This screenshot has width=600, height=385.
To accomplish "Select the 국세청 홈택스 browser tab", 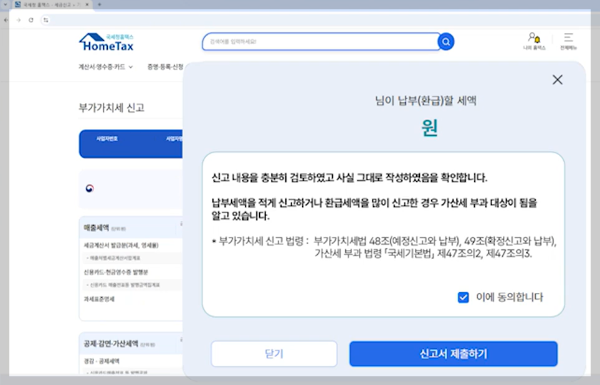I will [52, 5].
